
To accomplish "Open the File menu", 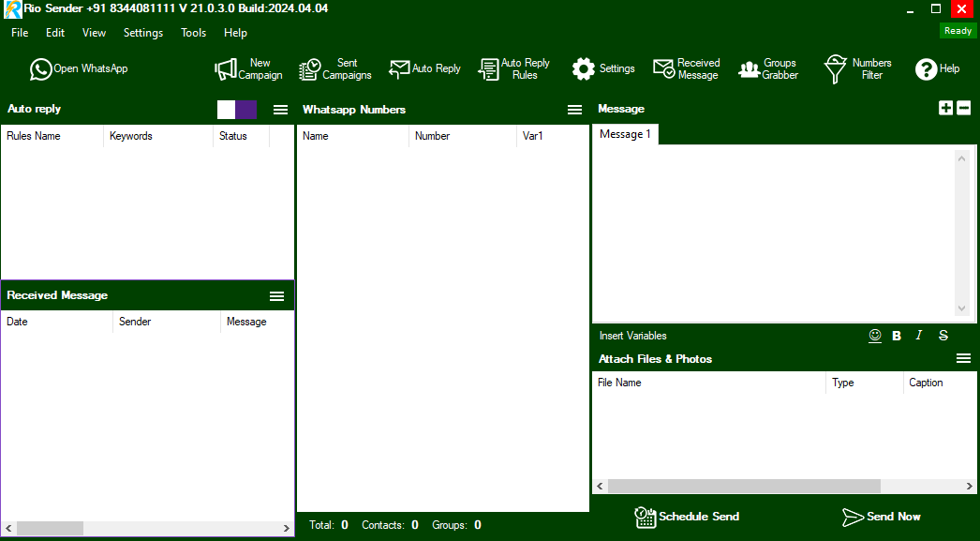I will click(20, 33).
